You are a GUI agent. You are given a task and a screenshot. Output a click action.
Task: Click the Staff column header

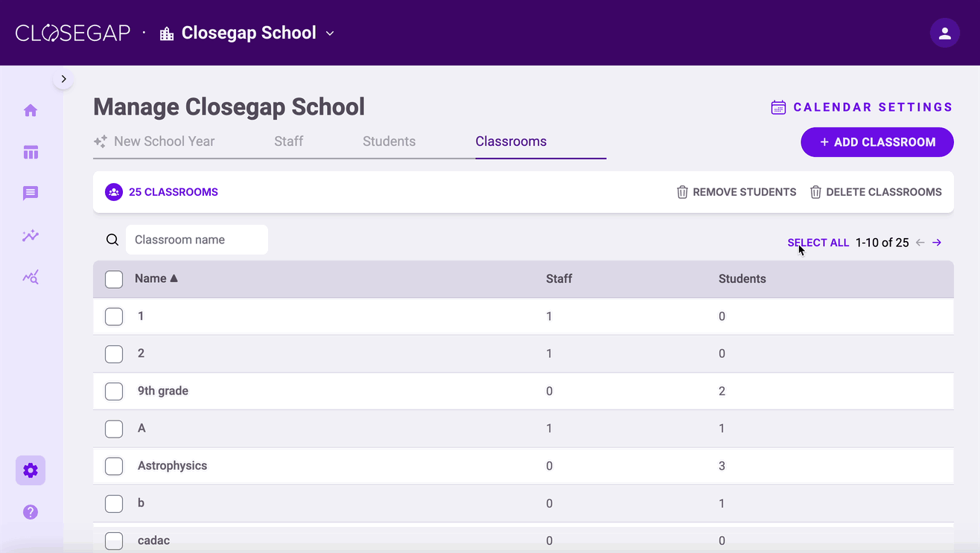point(559,278)
